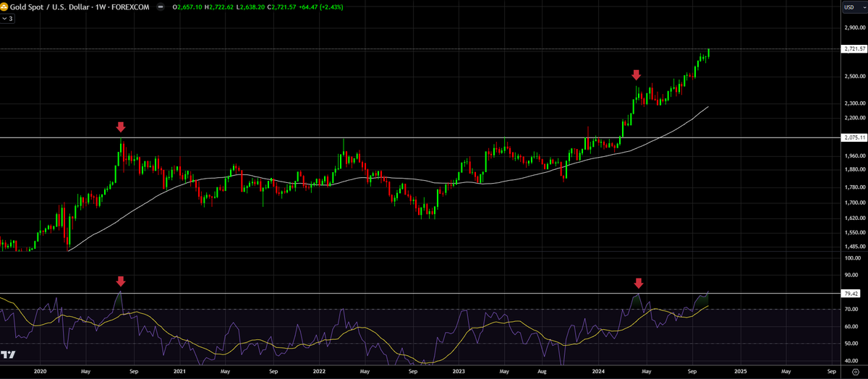The width and height of the screenshot is (868, 379).
Task: Click the 100.00 RSI scale label
Action: [852, 257]
